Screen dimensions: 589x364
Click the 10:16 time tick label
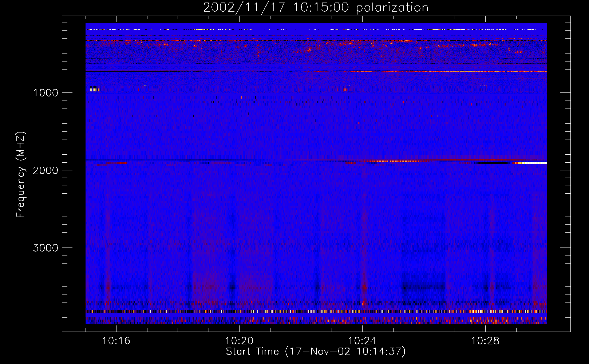coord(116,341)
